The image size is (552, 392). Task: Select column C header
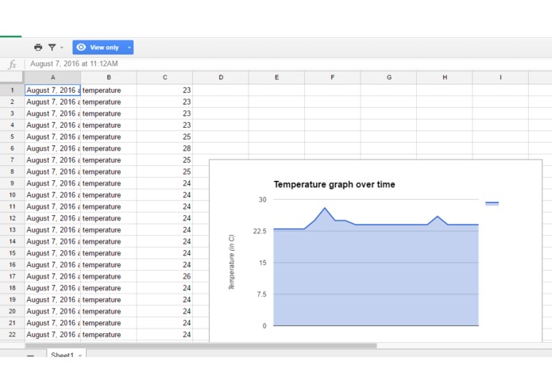click(x=164, y=77)
